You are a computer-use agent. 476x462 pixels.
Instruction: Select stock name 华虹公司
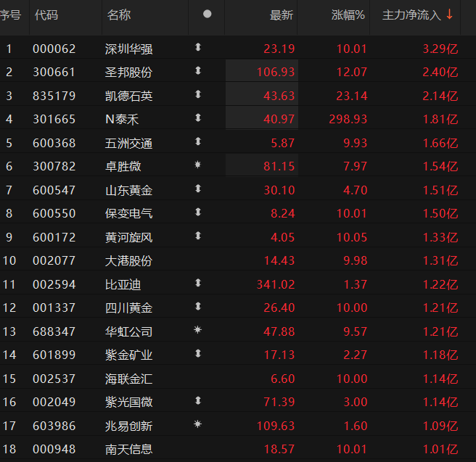(x=128, y=332)
